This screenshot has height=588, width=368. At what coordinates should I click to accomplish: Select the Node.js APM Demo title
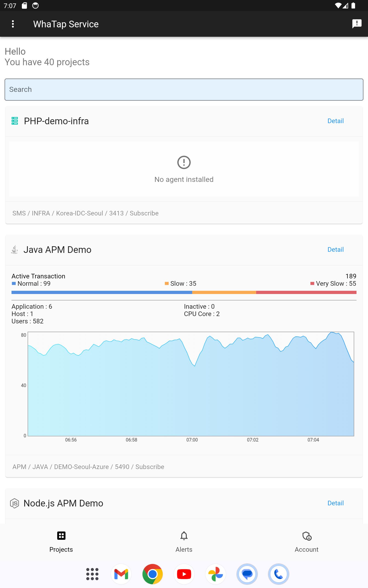pyautogui.click(x=63, y=503)
